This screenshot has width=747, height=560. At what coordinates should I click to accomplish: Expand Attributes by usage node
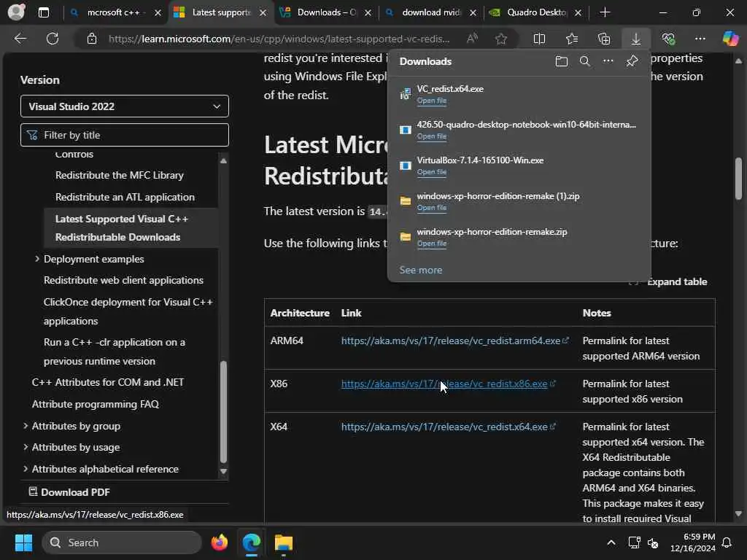(x=26, y=447)
